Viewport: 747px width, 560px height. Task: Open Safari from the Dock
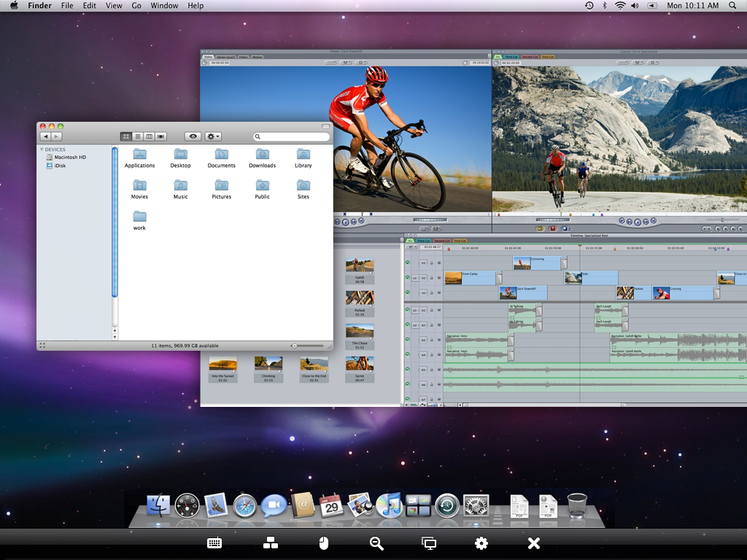point(245,505)
